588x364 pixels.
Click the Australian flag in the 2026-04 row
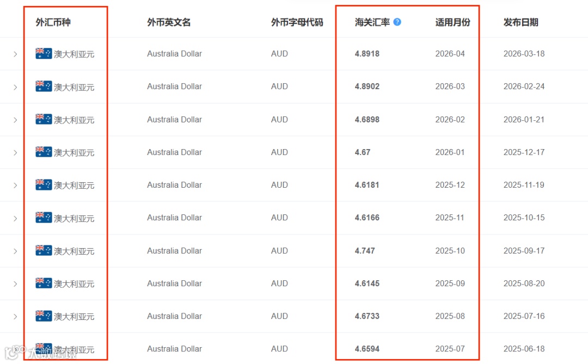(44, 53)
